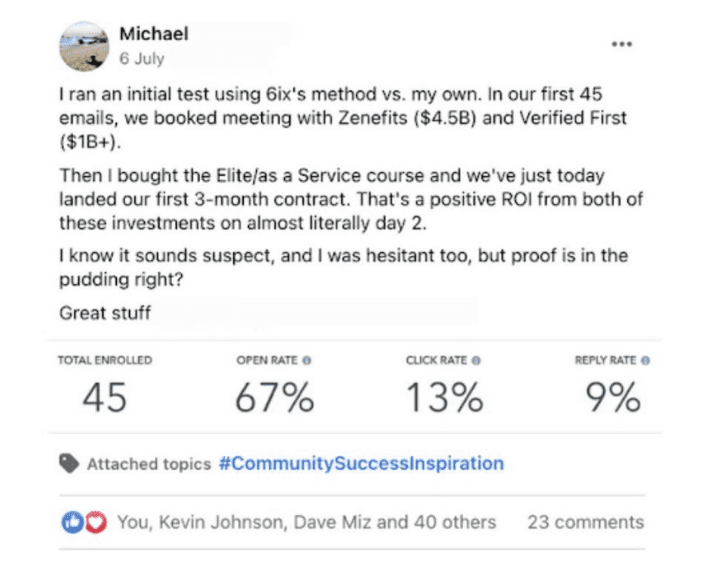Click Michael's profile picture
The image size is (723, 579).
[x=84, y=47]
